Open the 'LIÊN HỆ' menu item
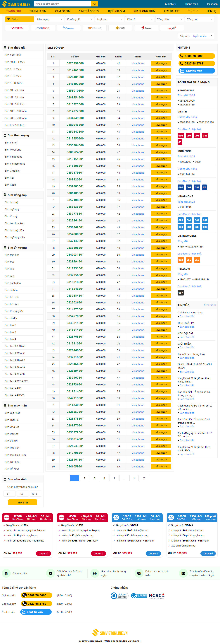 coord(211,11)
